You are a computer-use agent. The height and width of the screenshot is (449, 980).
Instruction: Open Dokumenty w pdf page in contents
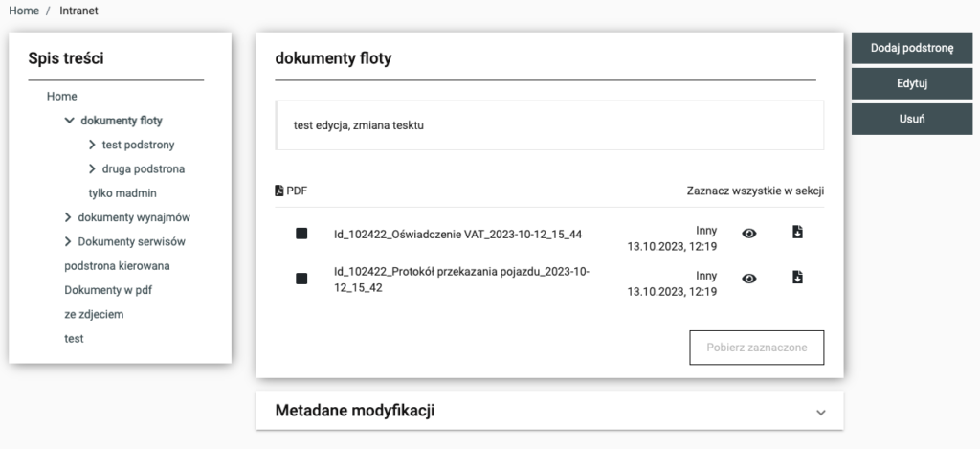pyautogui.click(x=103, y=289)
